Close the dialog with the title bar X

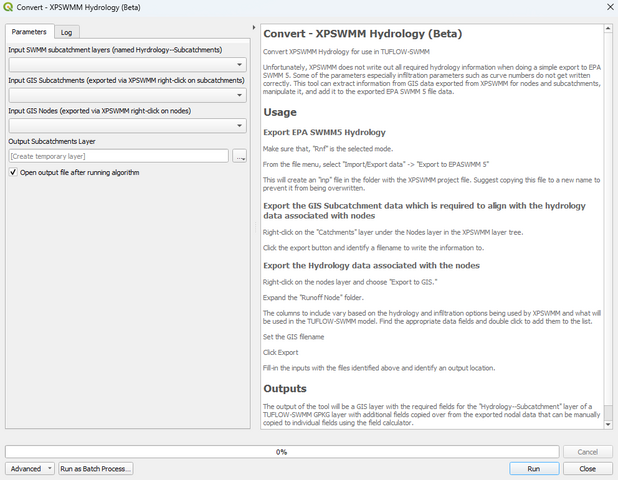(603, 8)
